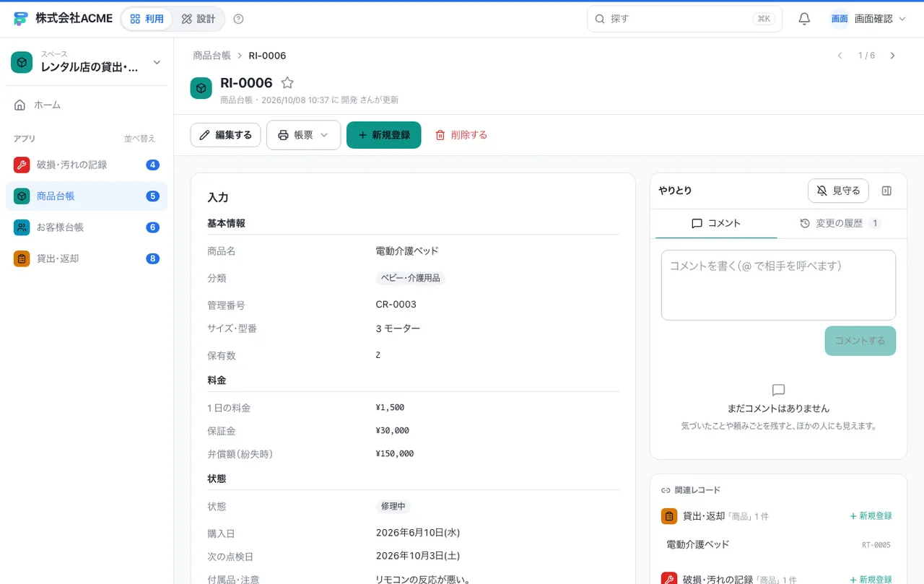
Task: Select the 変更の履歴 tab
Action: coord(840,224)
